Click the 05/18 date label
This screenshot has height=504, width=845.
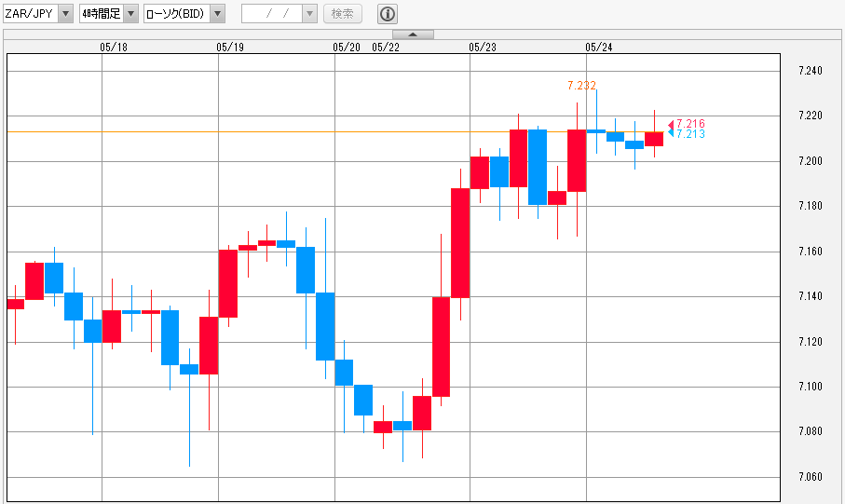pos(114,47)
